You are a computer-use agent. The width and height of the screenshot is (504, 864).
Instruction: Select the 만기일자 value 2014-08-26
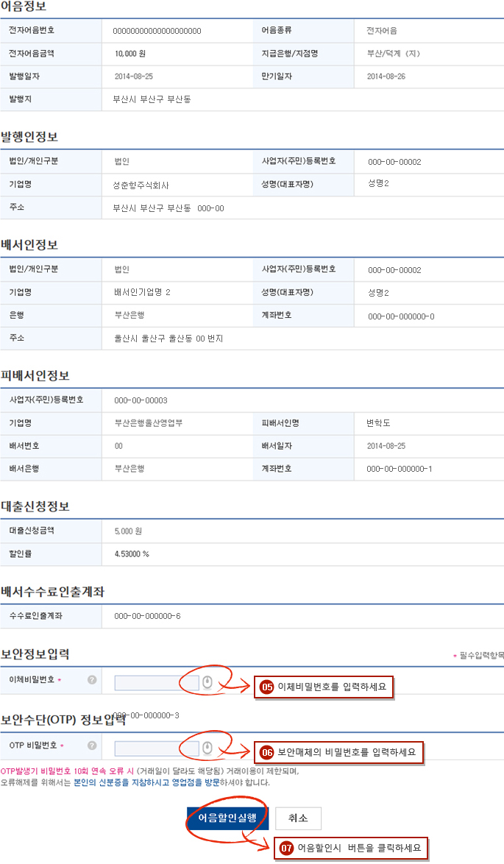[x=386, y=77]
